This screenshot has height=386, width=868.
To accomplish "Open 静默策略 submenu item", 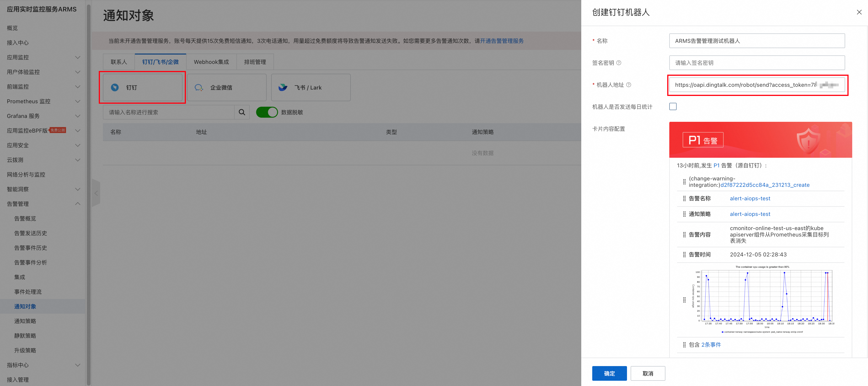I will coord(25,335).
